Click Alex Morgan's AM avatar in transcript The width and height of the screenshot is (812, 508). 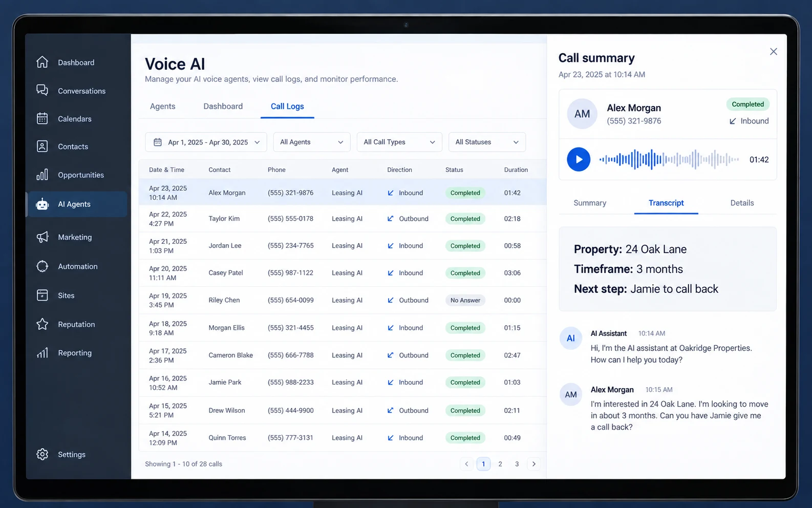point(571,394)
